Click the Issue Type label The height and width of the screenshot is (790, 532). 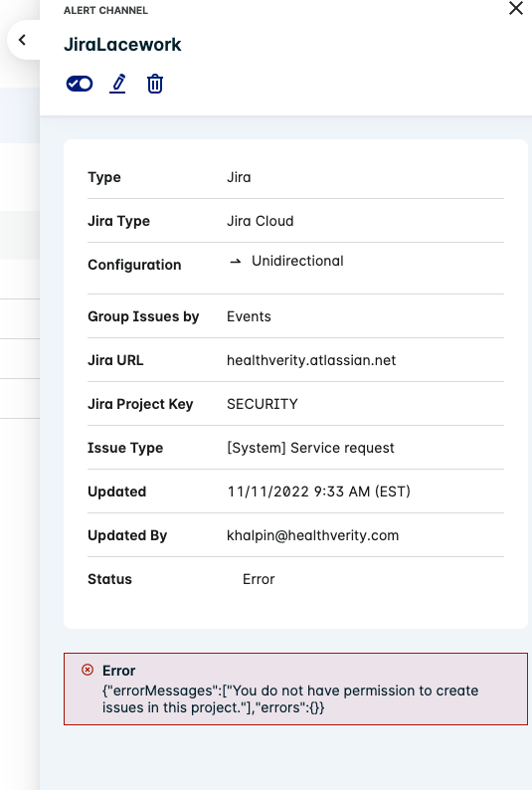[125, 448]
